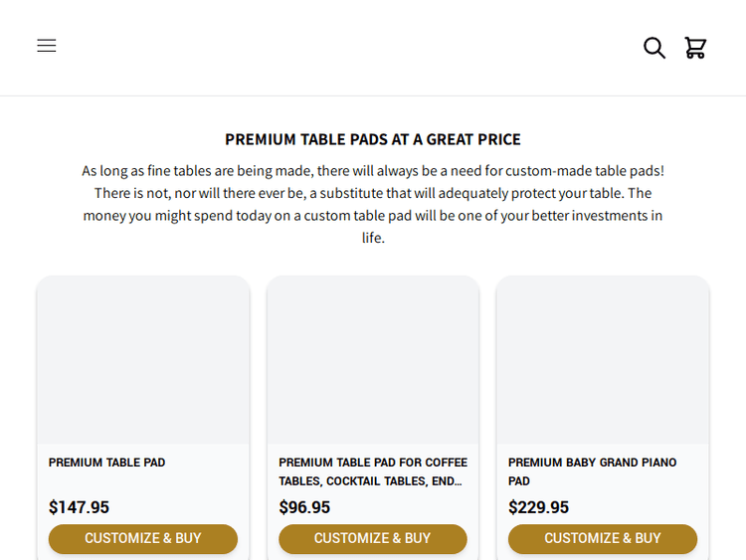Open the shopping cart
Screen dimensions: 746x560
(x=695, y=48)
